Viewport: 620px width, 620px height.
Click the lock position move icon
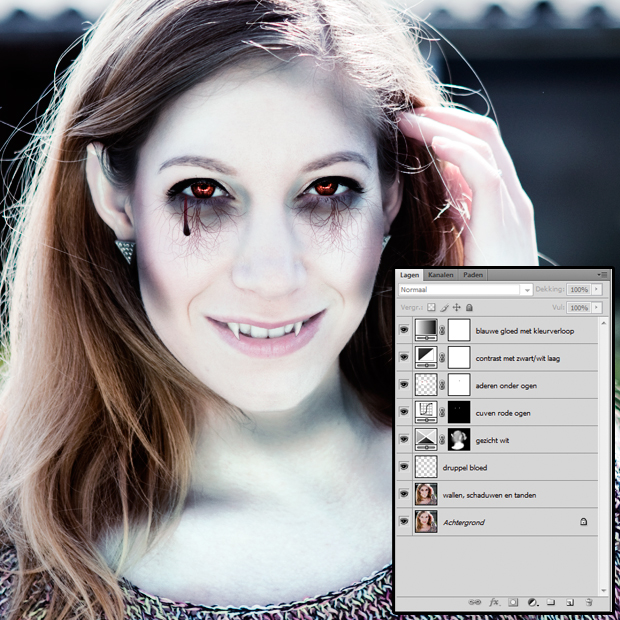tap(456, 307)
